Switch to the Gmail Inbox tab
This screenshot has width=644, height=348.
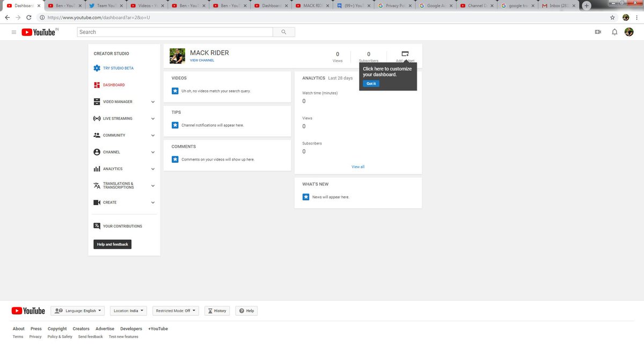(x=559, y=5)
